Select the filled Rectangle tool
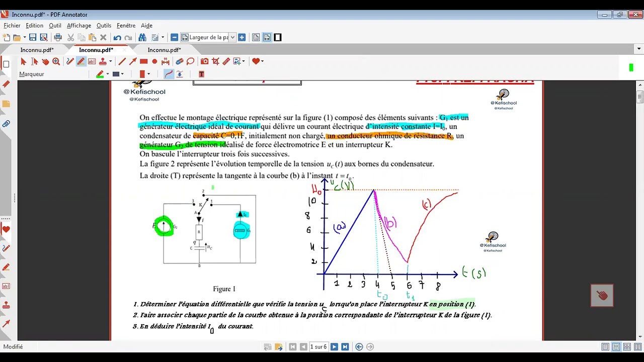 (x=144, y=61)
